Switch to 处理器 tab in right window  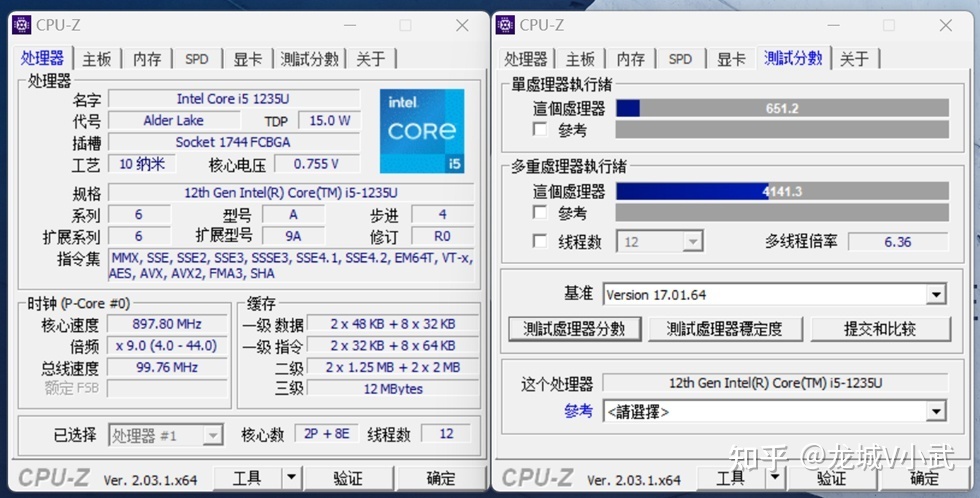526,59
